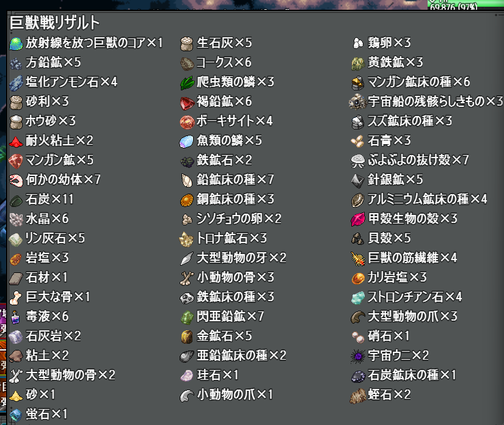Click the 何かの幼体 shrimp icon
The width and height of the screenshot is (504, 425).
point(16,180)
